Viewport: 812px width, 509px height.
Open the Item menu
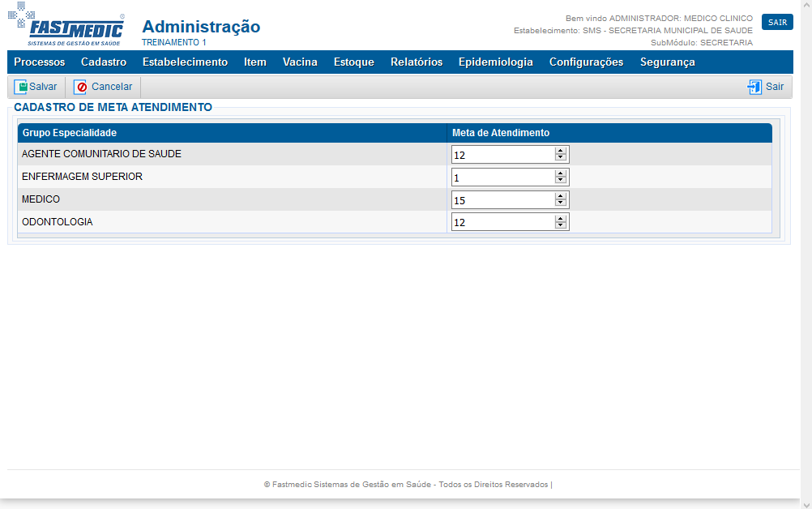(254, 62)
